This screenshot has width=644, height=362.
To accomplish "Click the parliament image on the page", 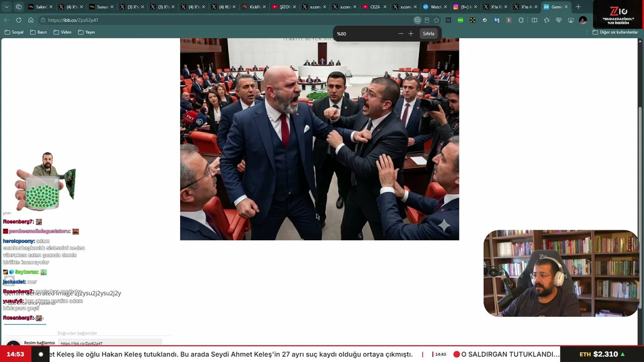I will click(x=319, y=139).
